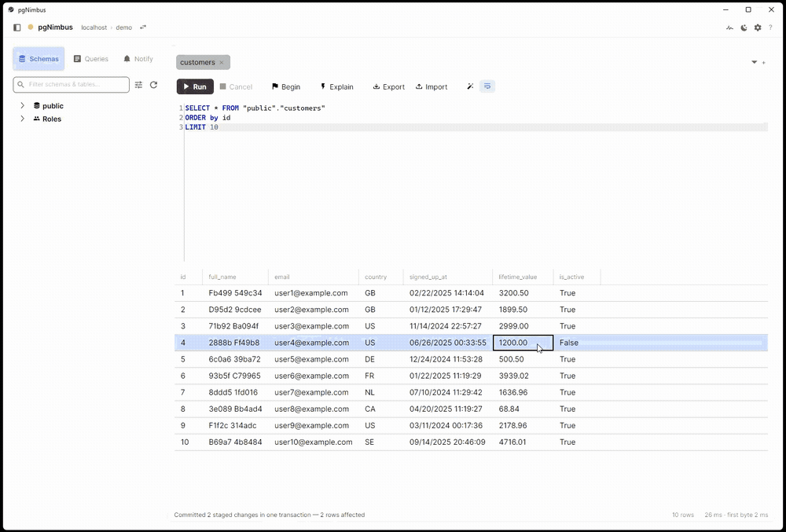Image resolution: width=786 pixels, height=532 pixels.
Task: Open the tab list dropdown arrow
Action: coord(754,63)
